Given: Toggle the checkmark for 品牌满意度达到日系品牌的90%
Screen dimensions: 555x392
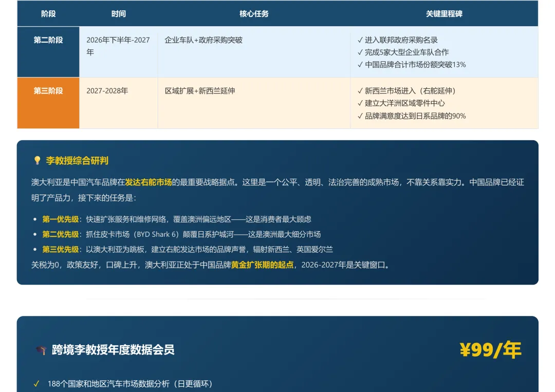Looking at the screenshot, I should tap(359, 116).
